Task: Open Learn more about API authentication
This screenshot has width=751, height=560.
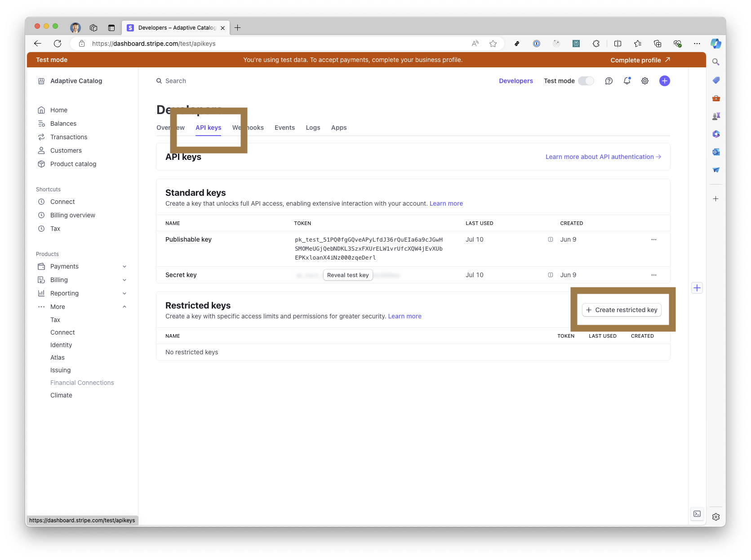Action: pos(603,157)
